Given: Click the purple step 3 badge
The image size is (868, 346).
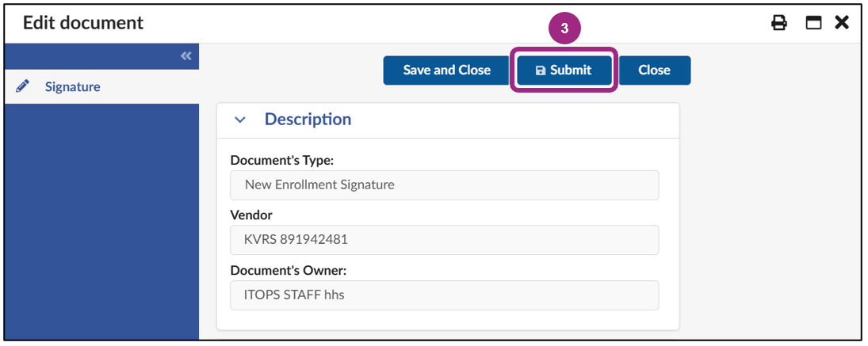Looking at the screenshot, I should click(x=564, y=28).
